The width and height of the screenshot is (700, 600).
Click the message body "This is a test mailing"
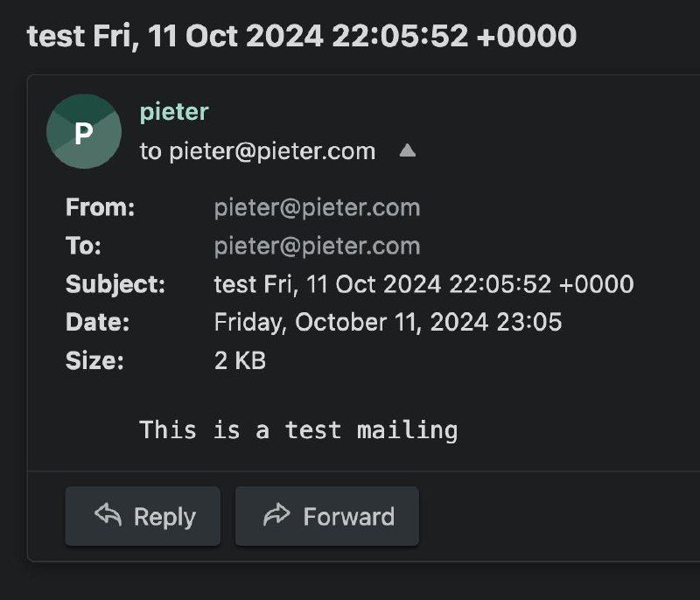(x=298, y=429)
